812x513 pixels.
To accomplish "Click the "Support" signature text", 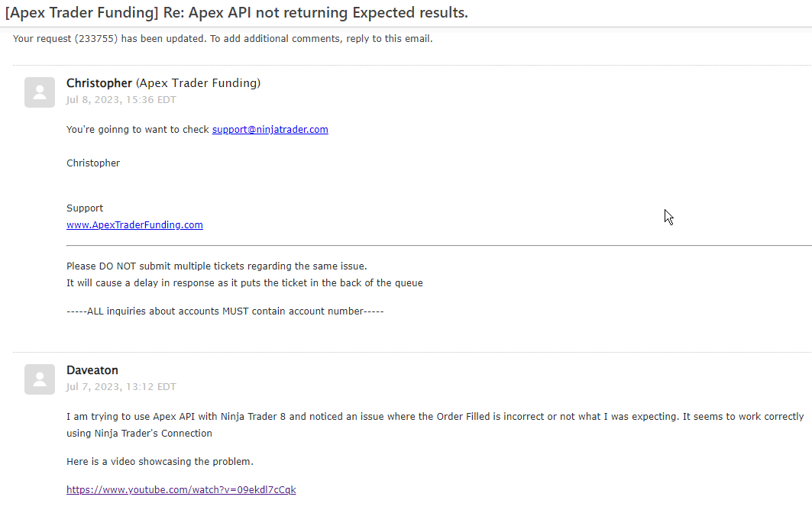I will pos(85,208).
